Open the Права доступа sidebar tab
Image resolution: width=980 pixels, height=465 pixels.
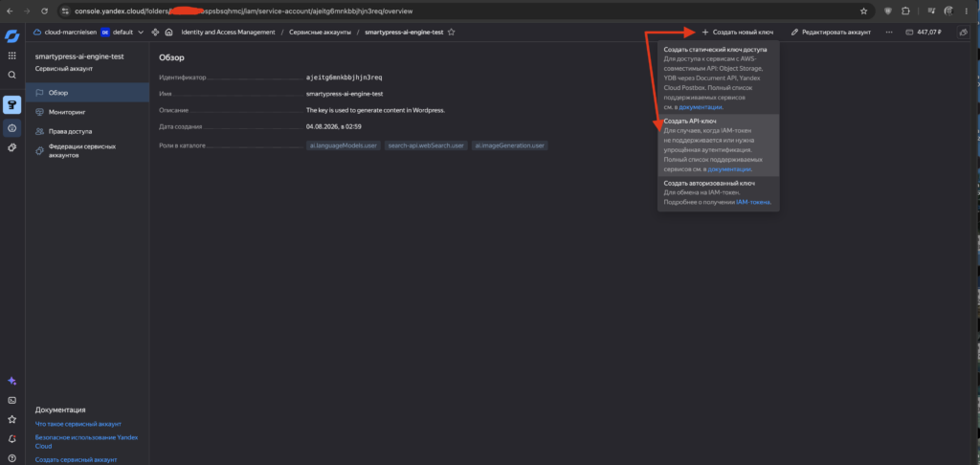tap(87, 131)
